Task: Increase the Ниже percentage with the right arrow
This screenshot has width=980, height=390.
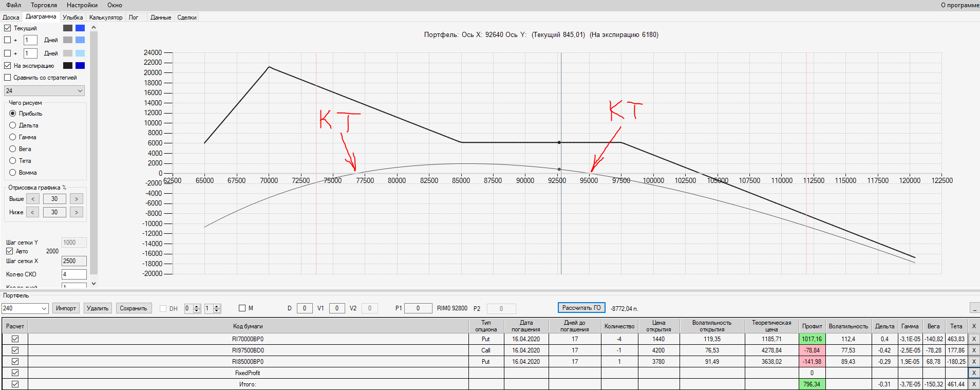Action: pos(77,212)
